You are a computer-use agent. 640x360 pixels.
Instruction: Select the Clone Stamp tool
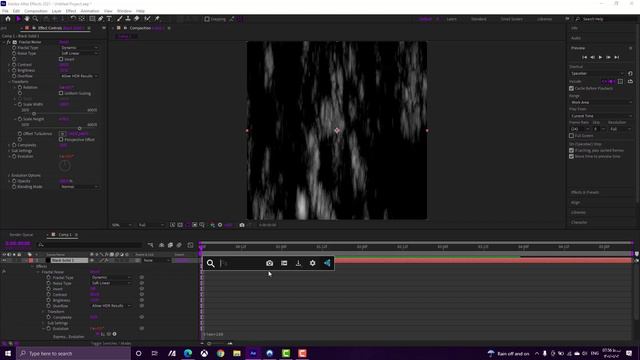coord(128,19)
